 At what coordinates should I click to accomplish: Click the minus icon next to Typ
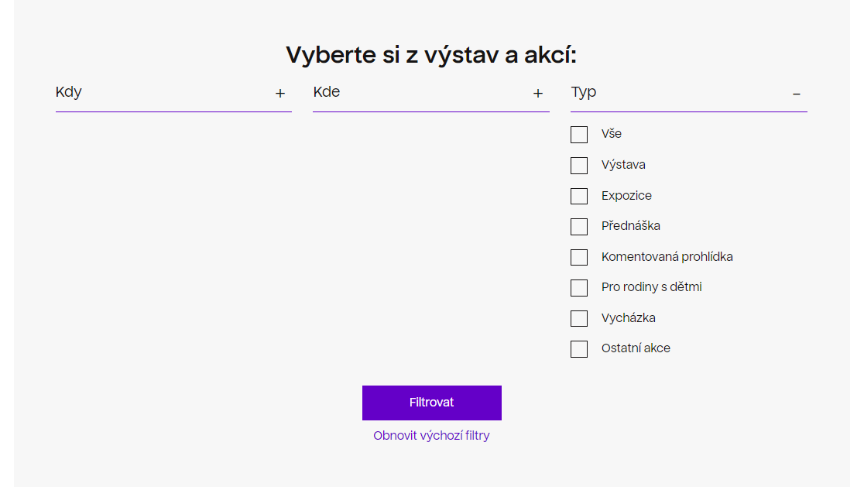point(796,94)
